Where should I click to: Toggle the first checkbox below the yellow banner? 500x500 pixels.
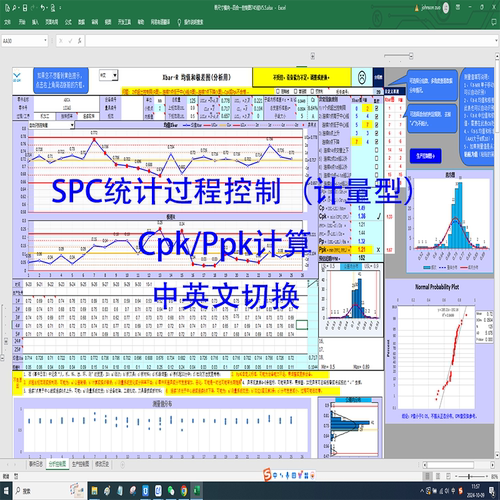pyautogui.click(x=278, y=91)
